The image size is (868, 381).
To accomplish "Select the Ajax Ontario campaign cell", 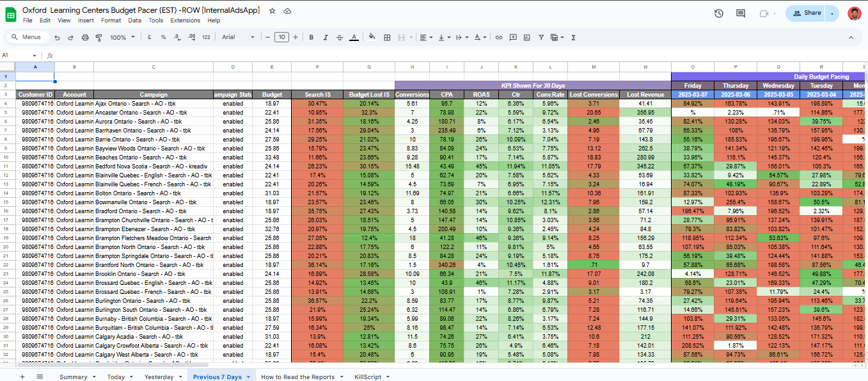I will click(x=154, y=103).
